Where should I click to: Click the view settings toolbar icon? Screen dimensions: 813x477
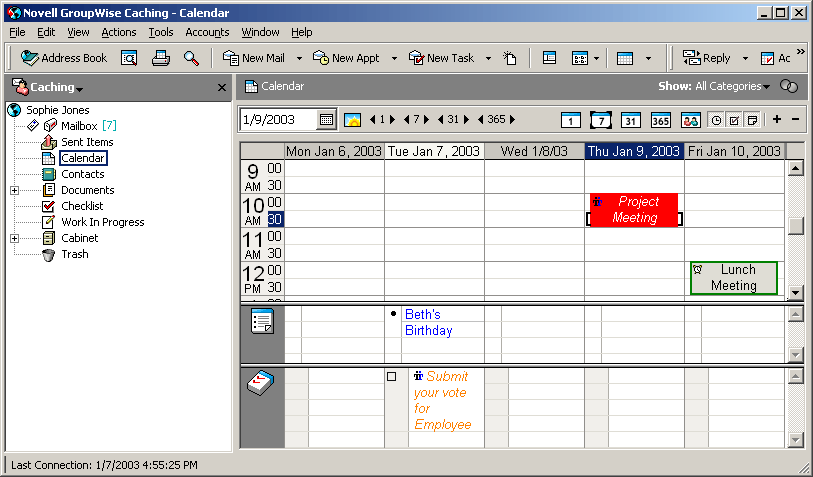click(580, 58)
